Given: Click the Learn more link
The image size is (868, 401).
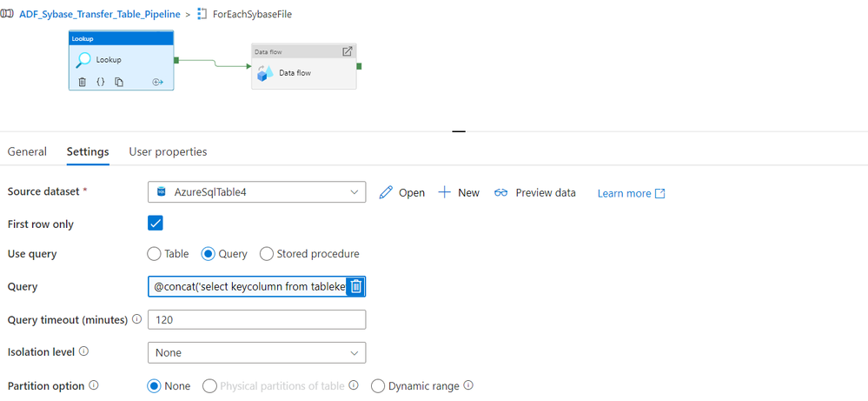Looking at the screenshot, I should click(x=631, y=193).
